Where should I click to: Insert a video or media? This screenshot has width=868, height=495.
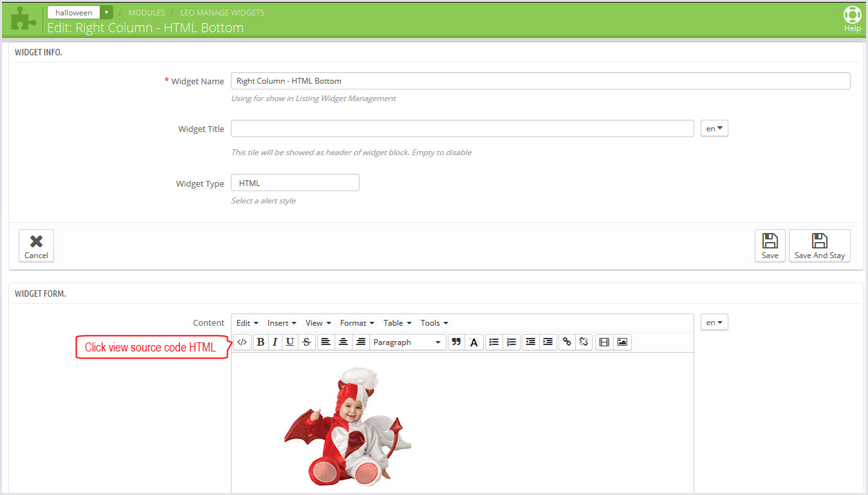604,342
